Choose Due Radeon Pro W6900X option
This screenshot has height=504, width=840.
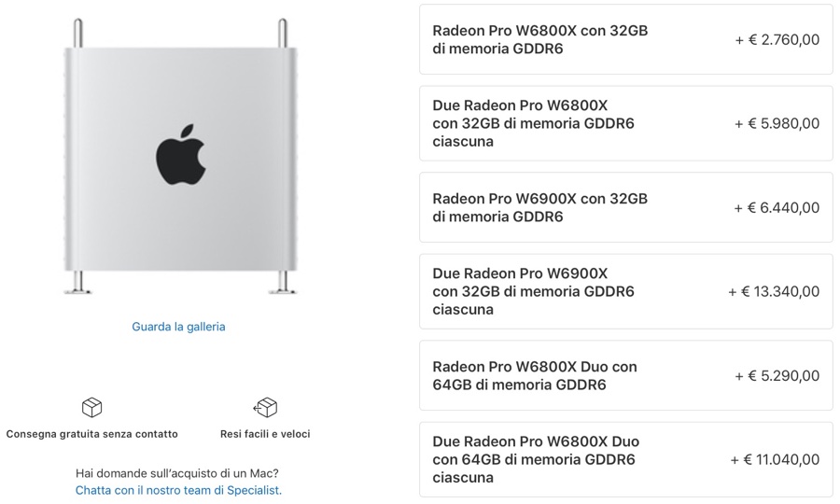625,292
